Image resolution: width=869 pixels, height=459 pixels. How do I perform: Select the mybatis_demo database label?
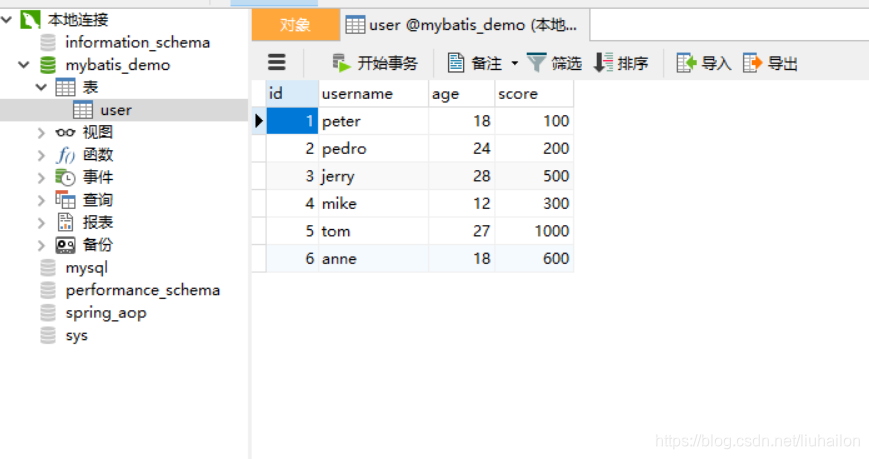117,65
